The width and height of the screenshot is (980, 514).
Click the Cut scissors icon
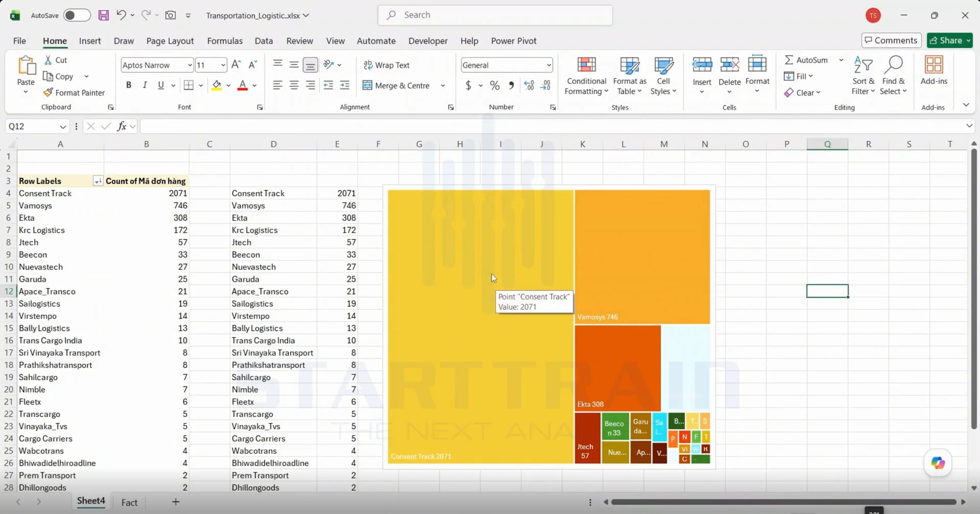coord(48,60)
